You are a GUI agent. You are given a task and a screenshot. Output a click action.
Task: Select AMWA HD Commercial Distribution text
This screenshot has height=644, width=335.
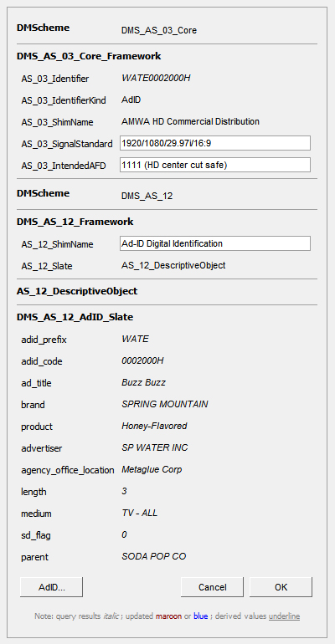(x=190, y=121)
